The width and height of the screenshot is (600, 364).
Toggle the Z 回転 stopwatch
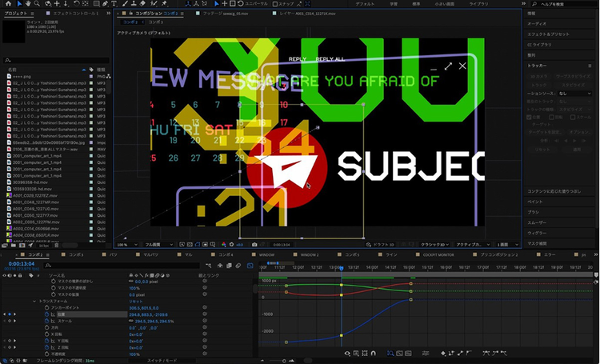46,347
